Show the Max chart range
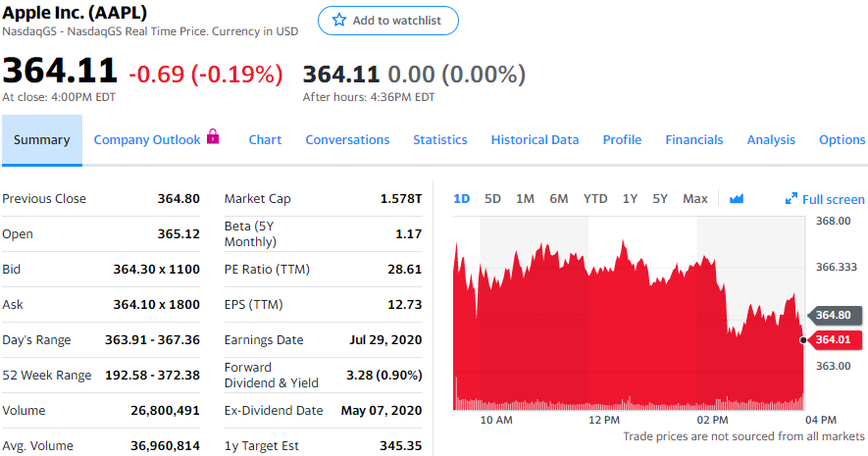868x456 pixels. [694, 199]
